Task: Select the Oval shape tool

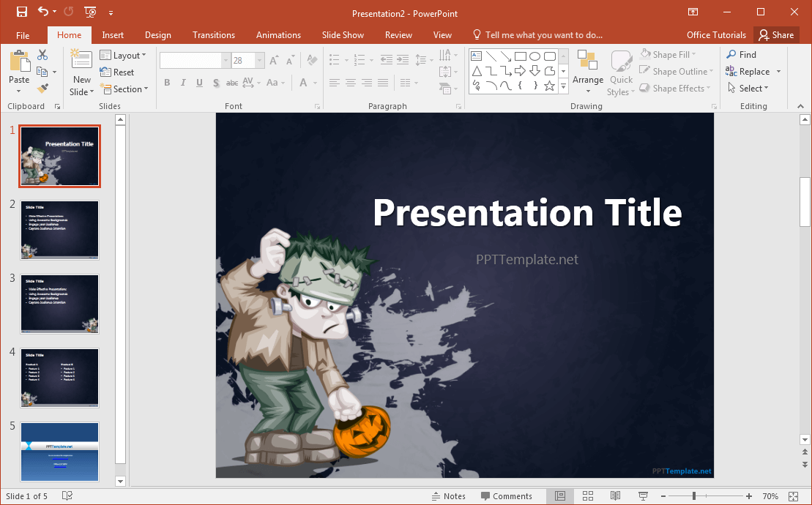Action: pyautogui.click(x=534, y=56)
